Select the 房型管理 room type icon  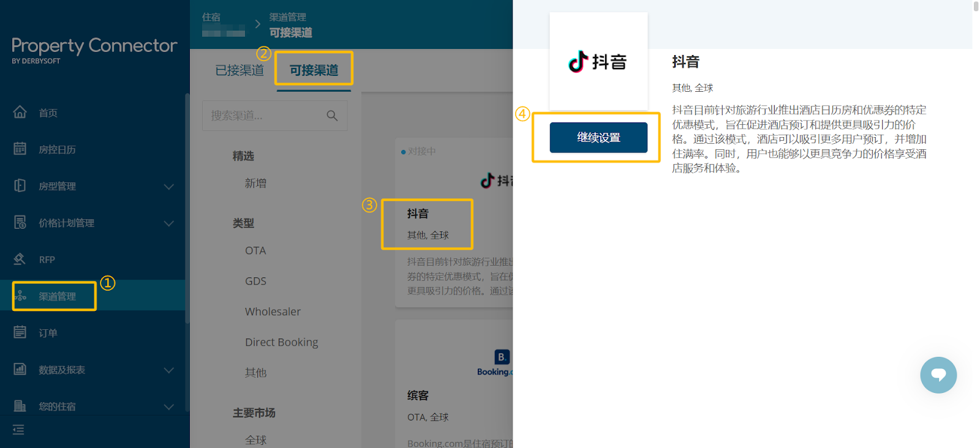point(20,185)
